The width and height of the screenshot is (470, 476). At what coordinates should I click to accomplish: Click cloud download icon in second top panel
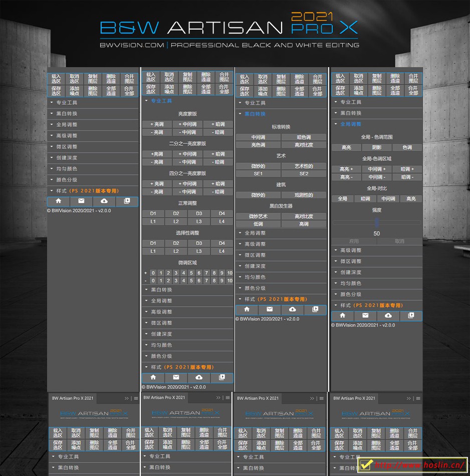click(199, 377)
